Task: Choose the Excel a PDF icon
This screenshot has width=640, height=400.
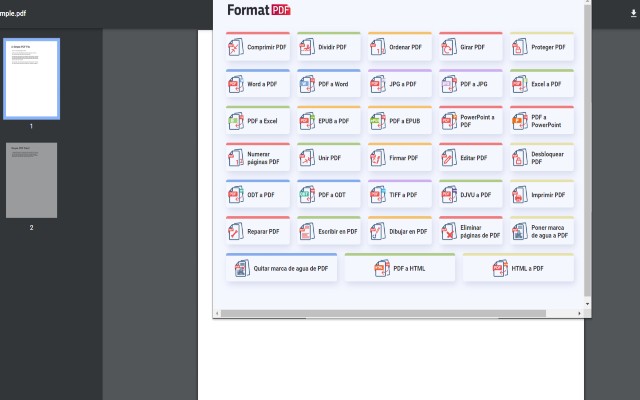Action: click(520, 84)
